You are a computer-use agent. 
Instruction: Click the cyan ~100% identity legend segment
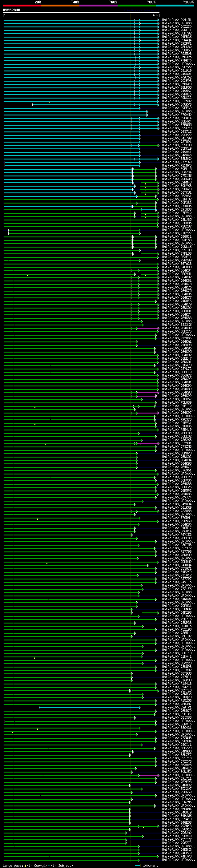point(175,6)
